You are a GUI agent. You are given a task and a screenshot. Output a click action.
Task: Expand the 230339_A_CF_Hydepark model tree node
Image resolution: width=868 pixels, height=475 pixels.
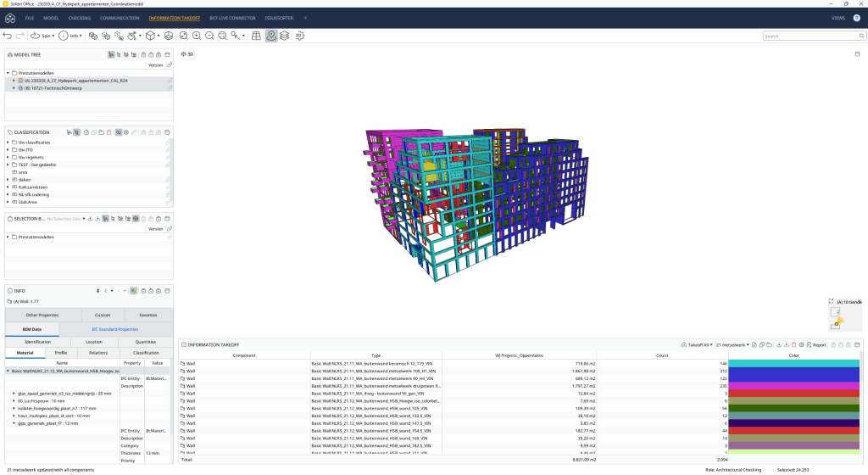pyautogui.click(x=14, y=81)
